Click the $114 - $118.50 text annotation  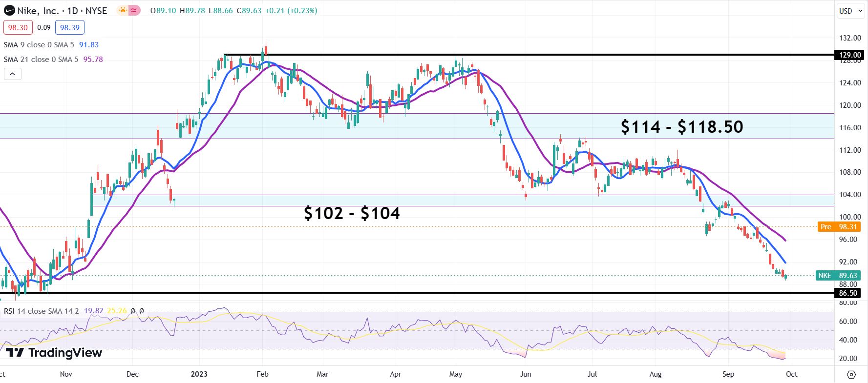[x=681, y=127]
